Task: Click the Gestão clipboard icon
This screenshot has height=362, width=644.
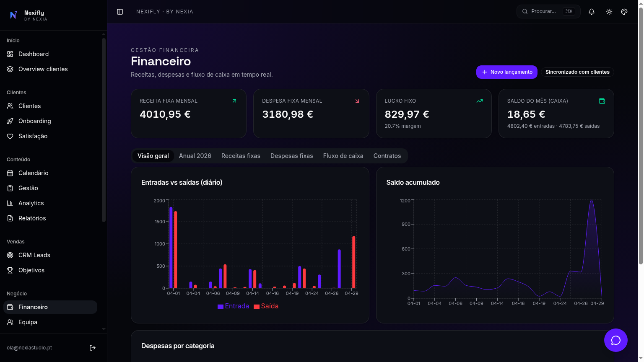Action: (x=10, y=188)
